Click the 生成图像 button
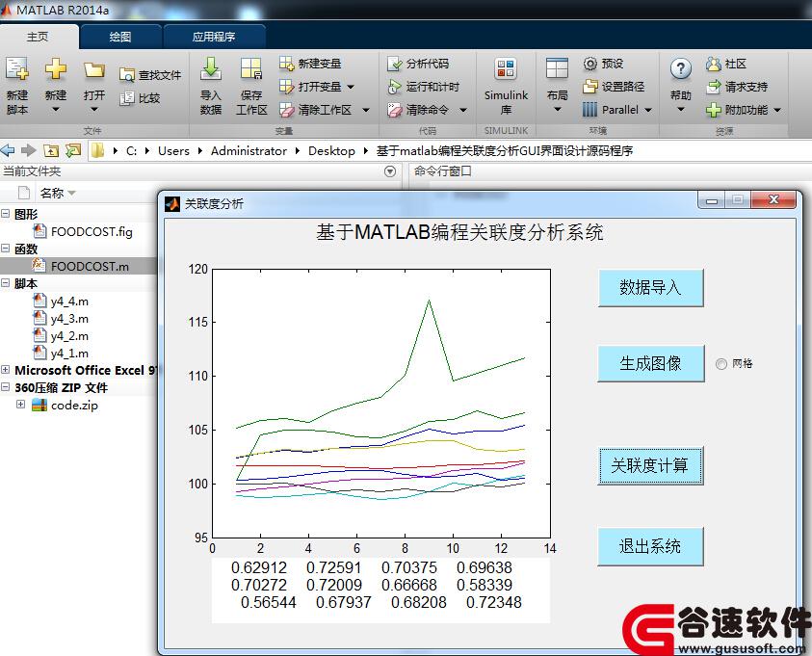The image size is (812, 656). [650, 363]
